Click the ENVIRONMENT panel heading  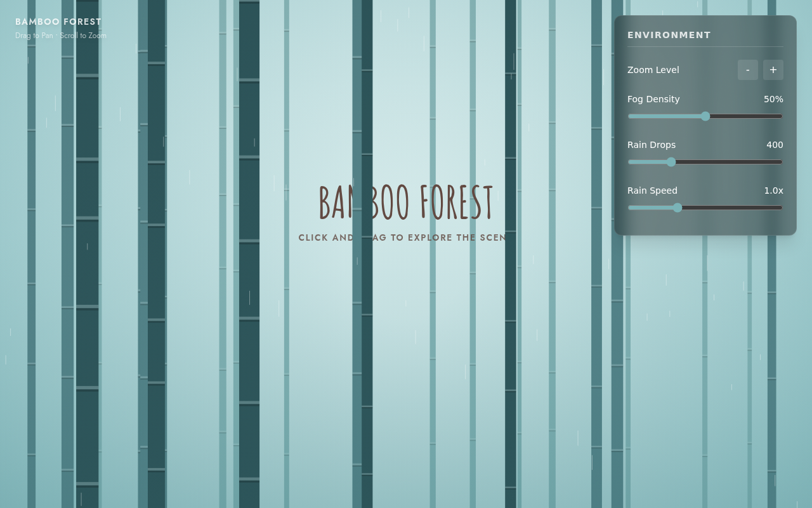(669, 35)
